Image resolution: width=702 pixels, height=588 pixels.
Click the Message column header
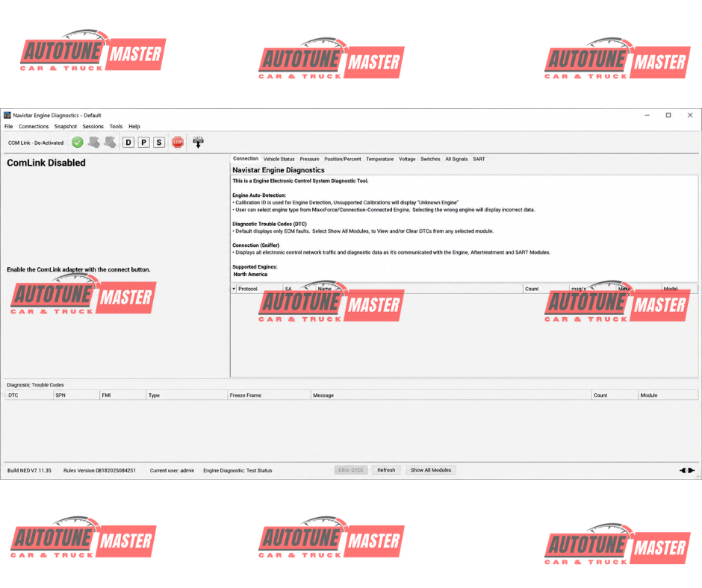tap(451, 395)
